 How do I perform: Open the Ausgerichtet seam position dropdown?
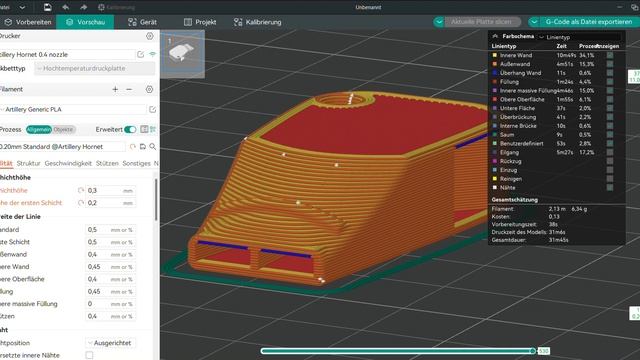coord(110,343)
